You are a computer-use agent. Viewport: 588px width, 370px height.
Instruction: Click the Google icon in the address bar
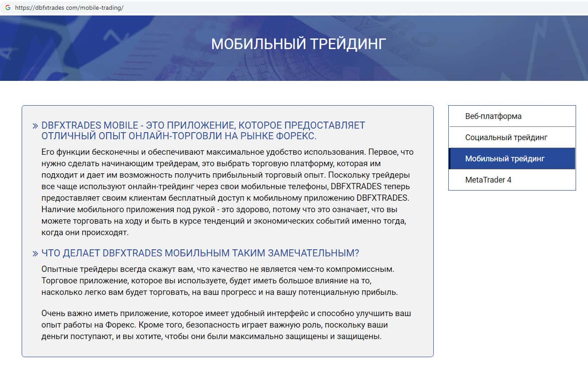pyautogui.click(x=8, y=8)
